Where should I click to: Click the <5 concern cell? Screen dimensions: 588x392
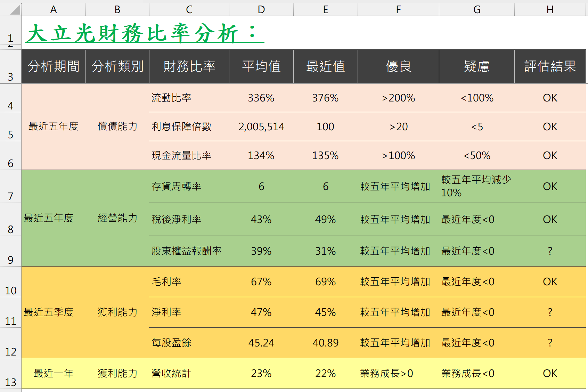click(x=477, y=127)
